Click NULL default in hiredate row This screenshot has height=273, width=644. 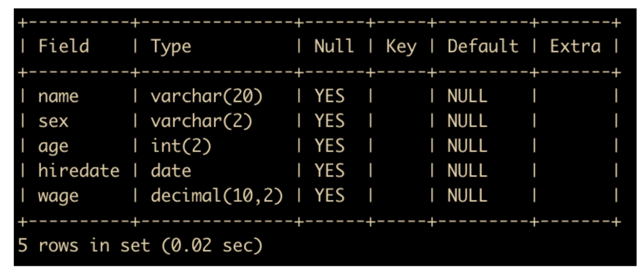point(467,171)
